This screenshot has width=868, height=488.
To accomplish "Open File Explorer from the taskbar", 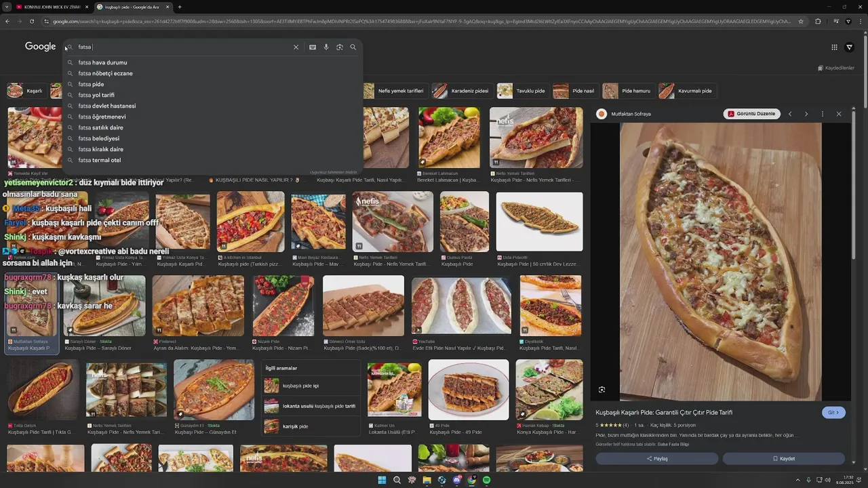I will [x=427, y=480].
